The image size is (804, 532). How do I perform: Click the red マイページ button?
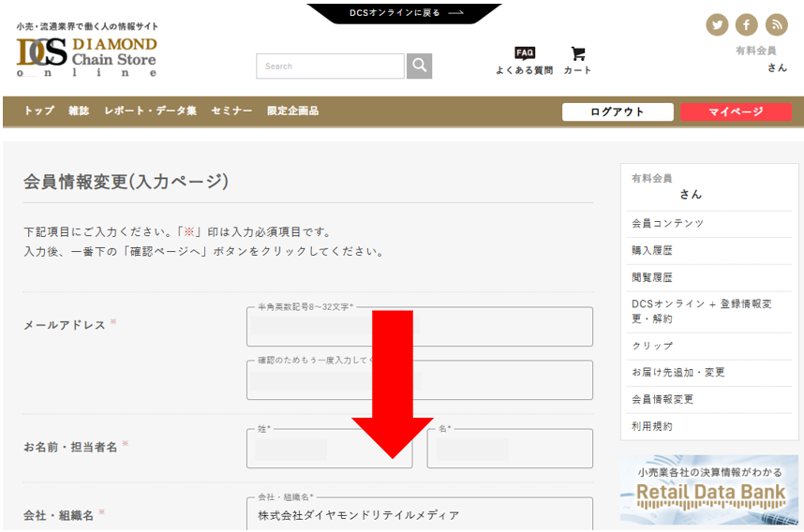tap(736, 112)
